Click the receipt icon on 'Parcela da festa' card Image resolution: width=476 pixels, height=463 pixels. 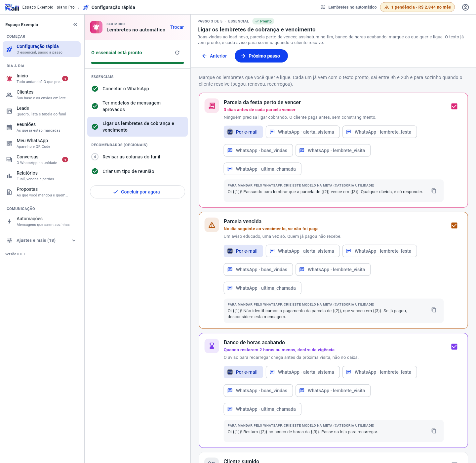coord(212,106)
